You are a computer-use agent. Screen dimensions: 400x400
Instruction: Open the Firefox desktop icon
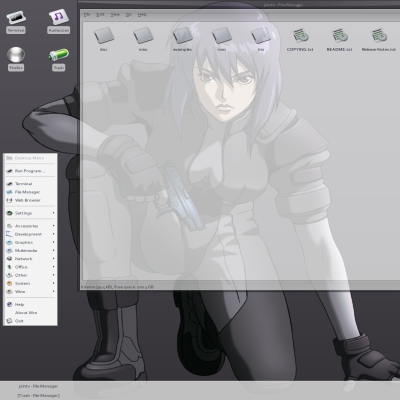[x=16, y=59]
